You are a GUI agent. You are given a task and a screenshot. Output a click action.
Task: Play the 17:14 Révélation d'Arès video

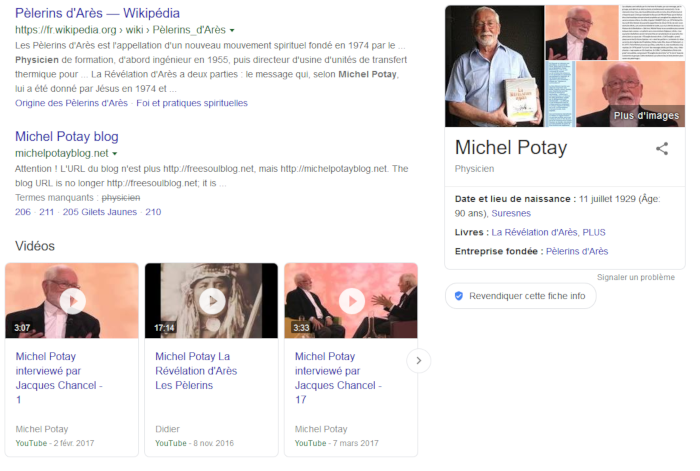click(211, 300)
